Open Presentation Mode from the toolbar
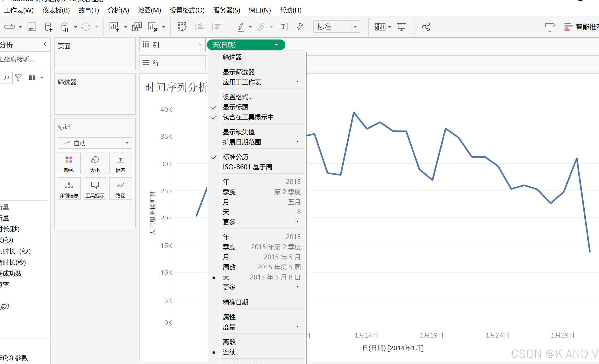The image size is (599, 364). click(401, 27)
